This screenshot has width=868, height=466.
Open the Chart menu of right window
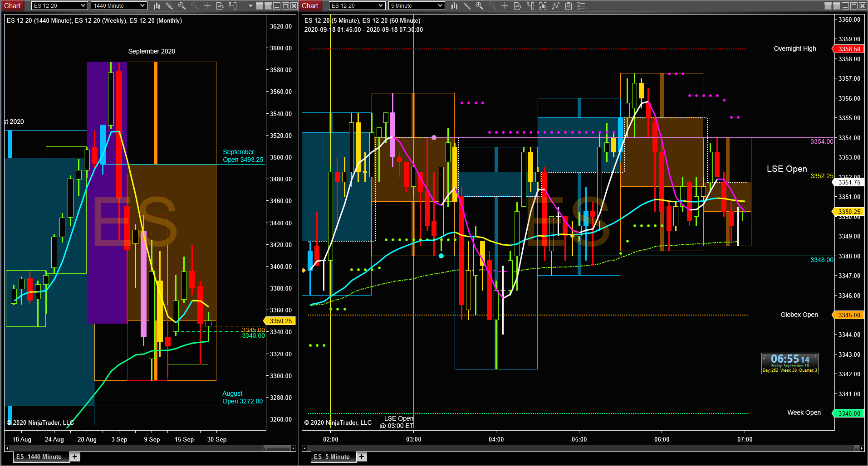[x=310, y=6]
